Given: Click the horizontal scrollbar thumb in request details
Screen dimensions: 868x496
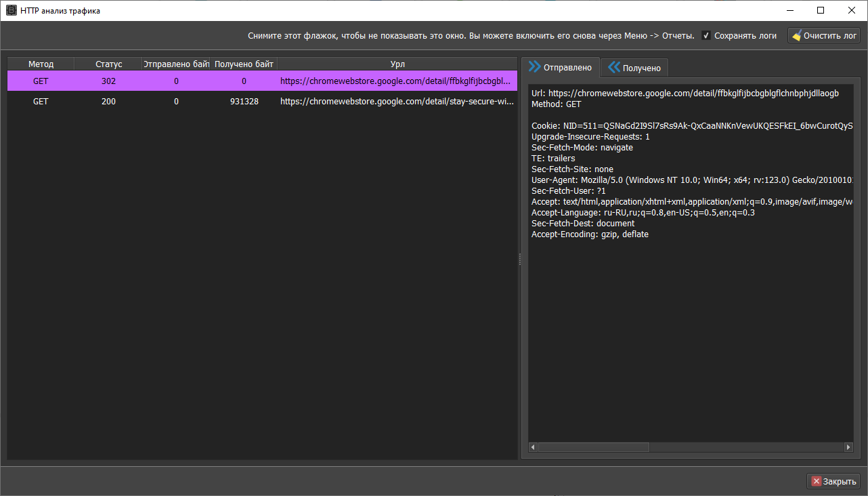Looking at the screenshot, I should (593, 447).
